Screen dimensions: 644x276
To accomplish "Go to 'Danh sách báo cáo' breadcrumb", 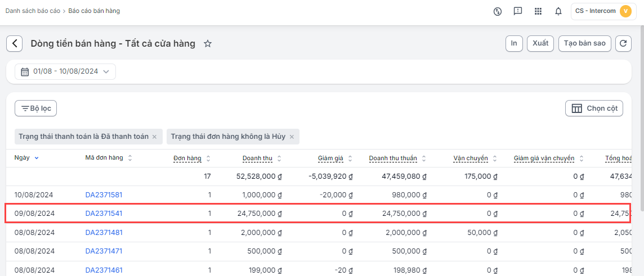I will (x=33, y=11).
